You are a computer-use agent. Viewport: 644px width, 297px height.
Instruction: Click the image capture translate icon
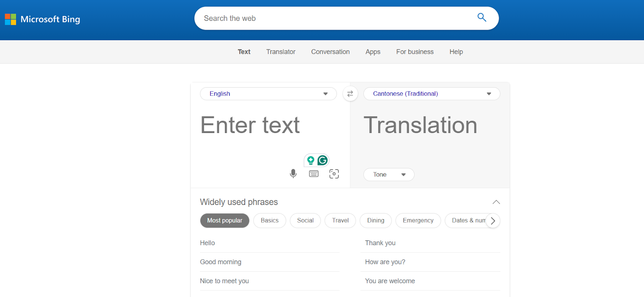tap(334, 174)
